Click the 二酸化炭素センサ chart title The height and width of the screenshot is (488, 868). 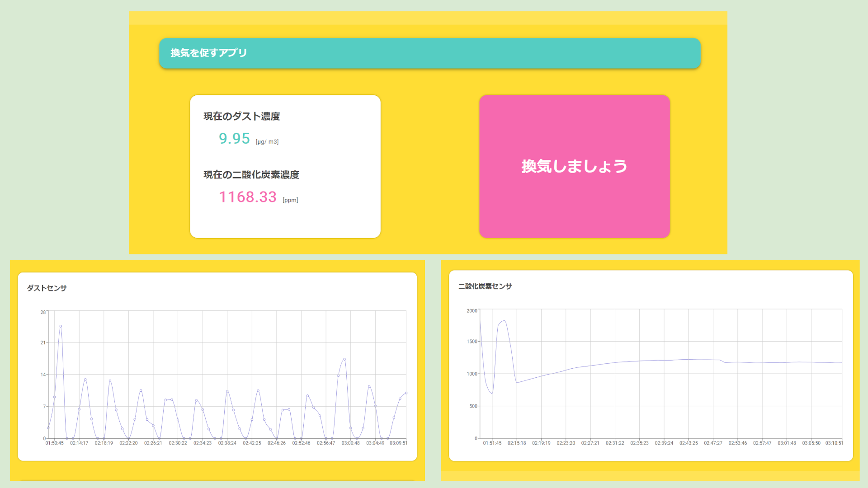484,286
